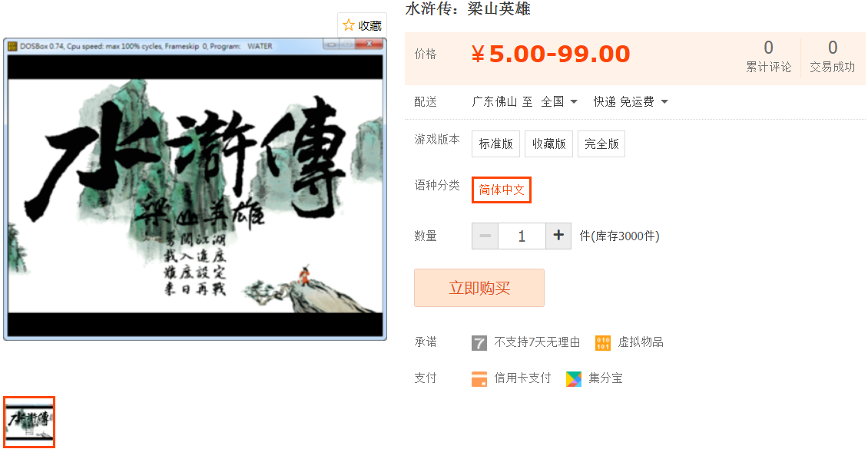This screenshot has width=868, height=449.
Task: Click the 信用卡支付 credit card icon
Action: pos(479,379)
